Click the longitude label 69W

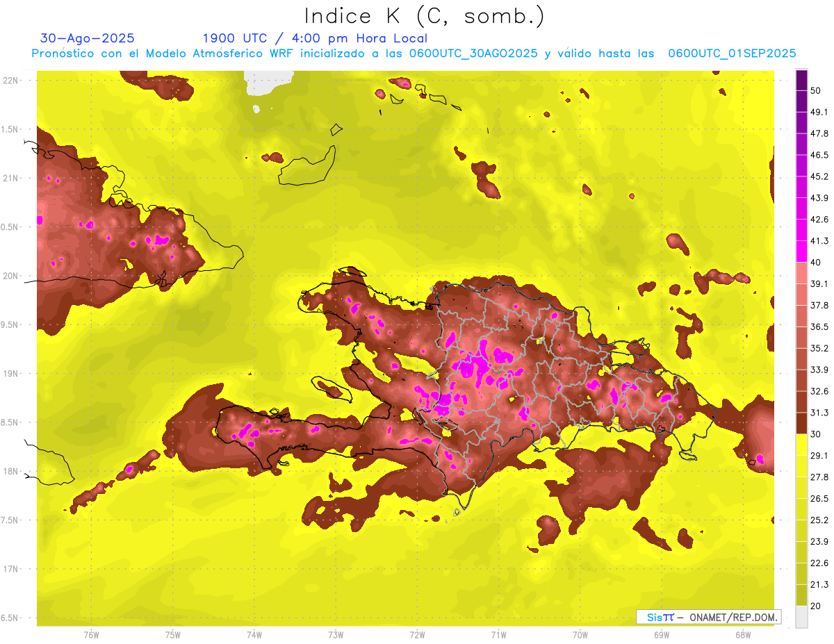click(662, 634)
